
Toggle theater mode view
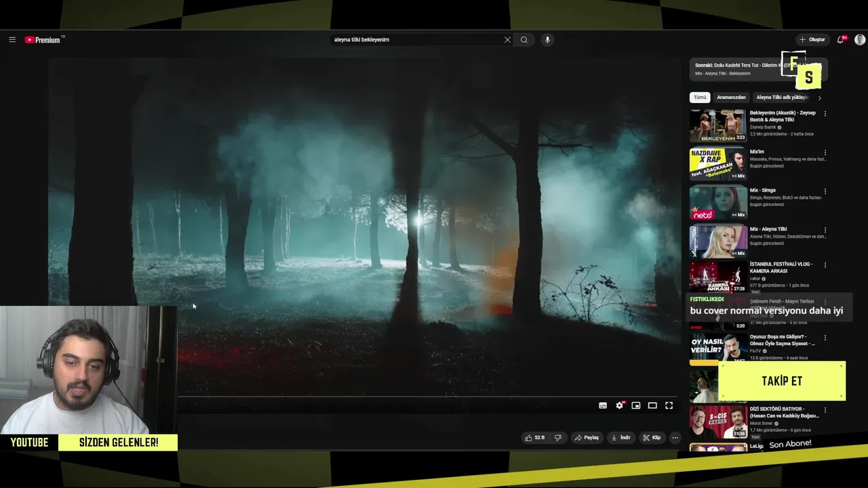[652, 405]
